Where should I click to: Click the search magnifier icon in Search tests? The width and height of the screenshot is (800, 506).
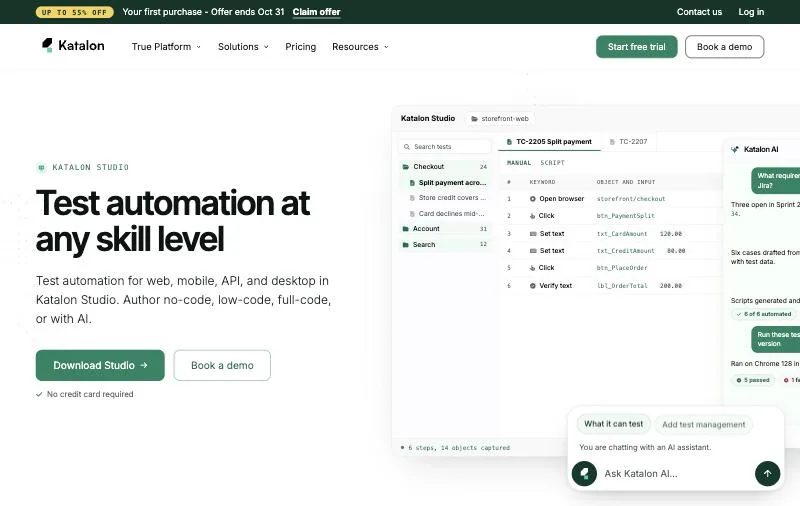tap(407, 147)
